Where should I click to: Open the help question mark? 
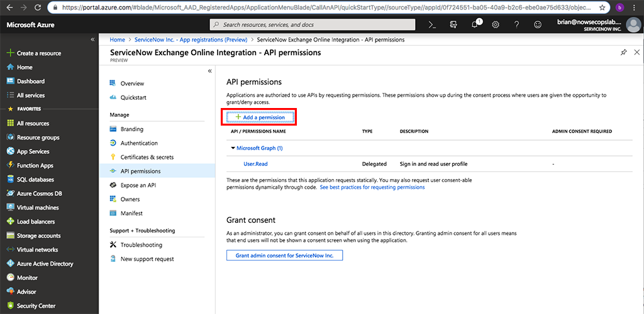click(517, 25)
